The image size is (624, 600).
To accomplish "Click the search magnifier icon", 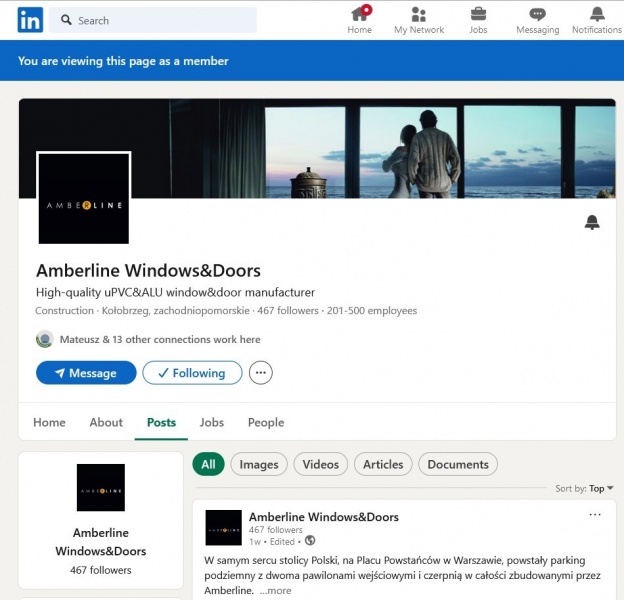I will pos(66,20).
